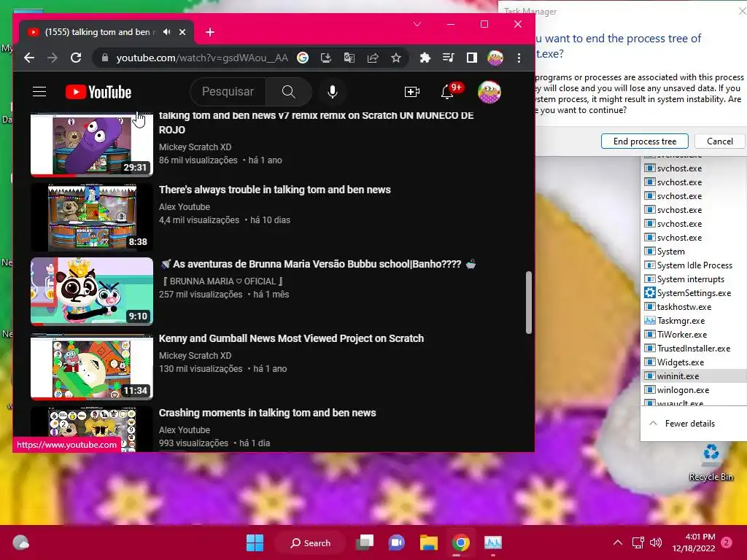Share this page icon in address bar

click(373, 58)
